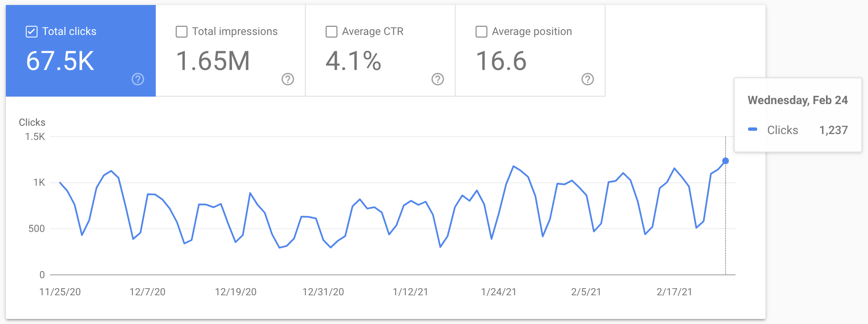Select the Total clicks metric card

coord(80,50)
